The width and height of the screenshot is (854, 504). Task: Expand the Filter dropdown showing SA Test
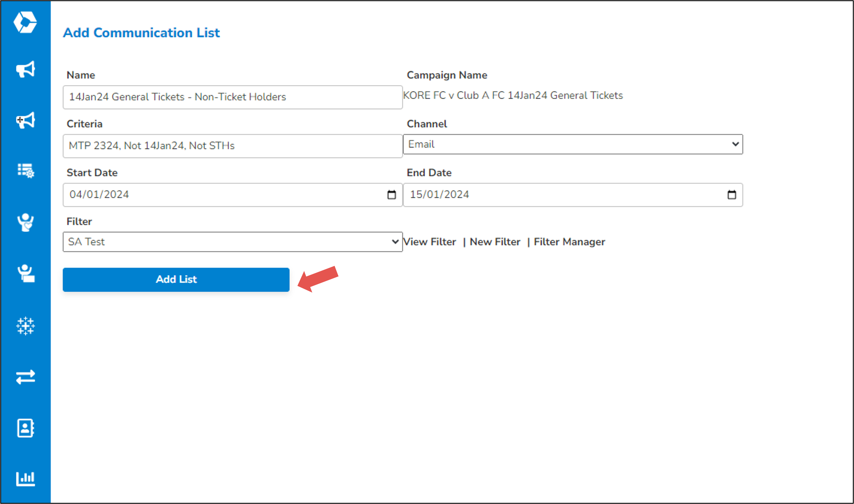tap(233, 242)
